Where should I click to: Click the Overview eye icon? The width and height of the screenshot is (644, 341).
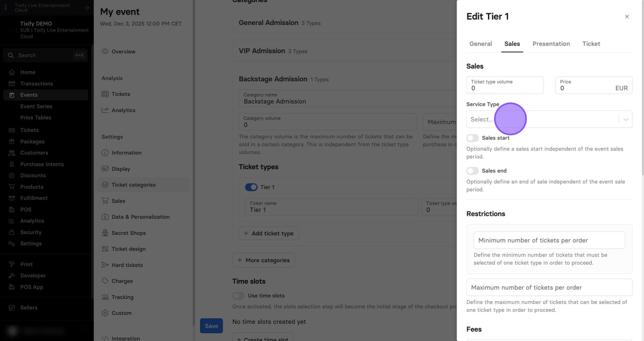click(x=105, y=51)
